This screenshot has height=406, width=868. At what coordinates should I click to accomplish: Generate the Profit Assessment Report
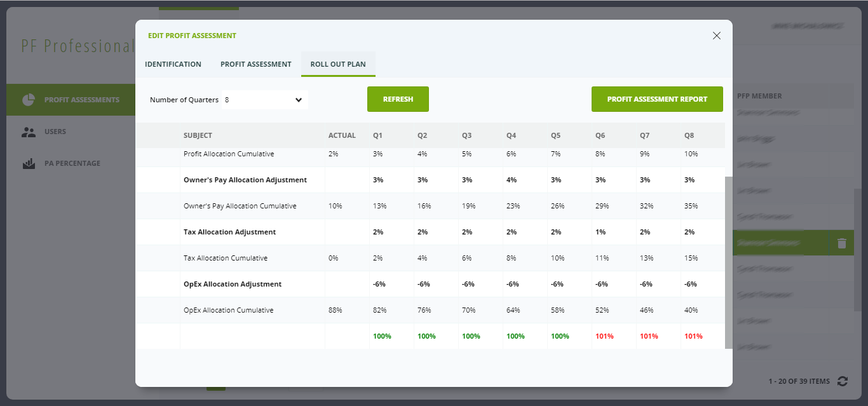click(x=657, y=99)
